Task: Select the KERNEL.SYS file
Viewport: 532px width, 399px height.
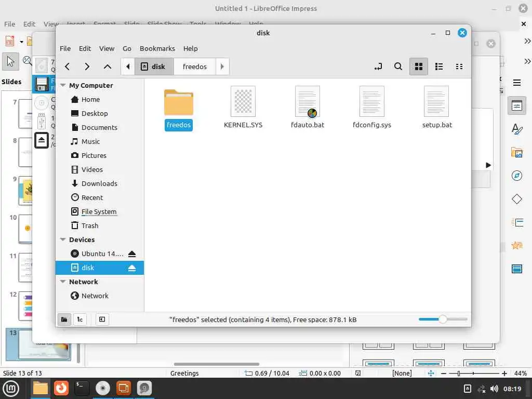Action: tap(243, 107)
